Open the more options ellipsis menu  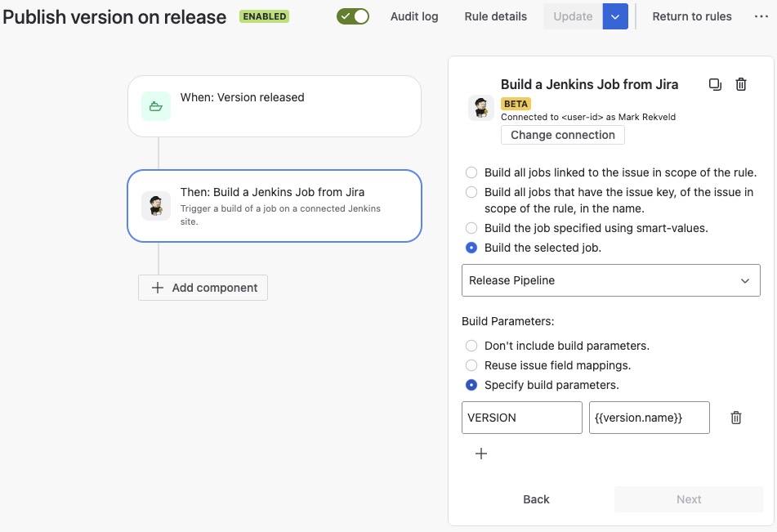[761, 16]
